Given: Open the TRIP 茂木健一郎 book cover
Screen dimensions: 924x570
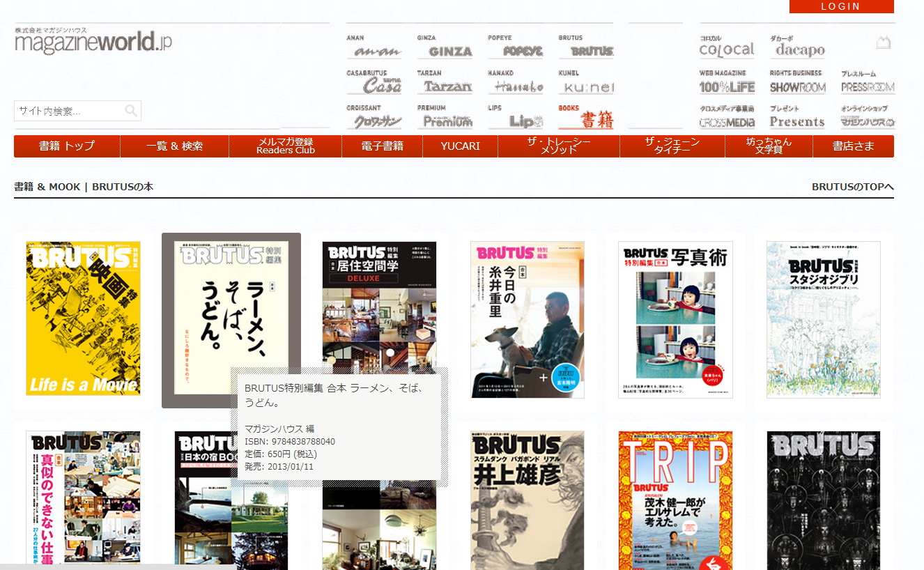Looking at the screenshot, I should (x=675, y=500).
